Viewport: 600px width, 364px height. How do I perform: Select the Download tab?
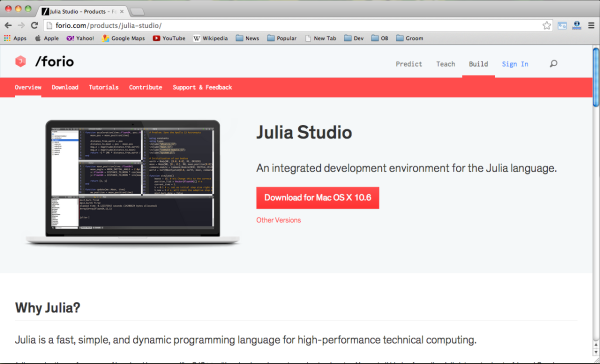65,87
